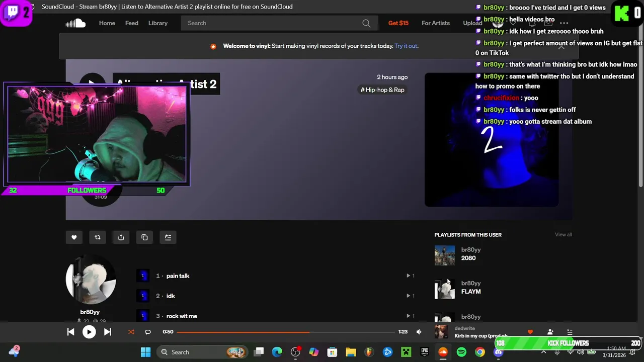Seek in the orange playback progress bar

(286, 332)
